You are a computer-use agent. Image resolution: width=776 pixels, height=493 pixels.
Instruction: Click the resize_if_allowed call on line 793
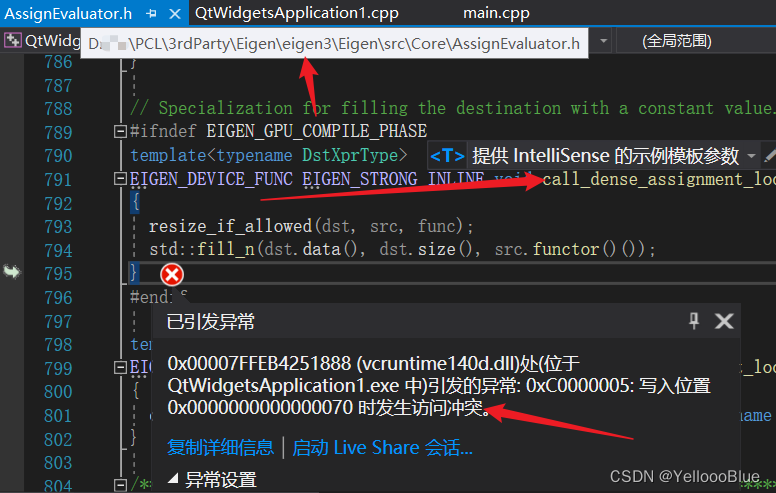230,226
